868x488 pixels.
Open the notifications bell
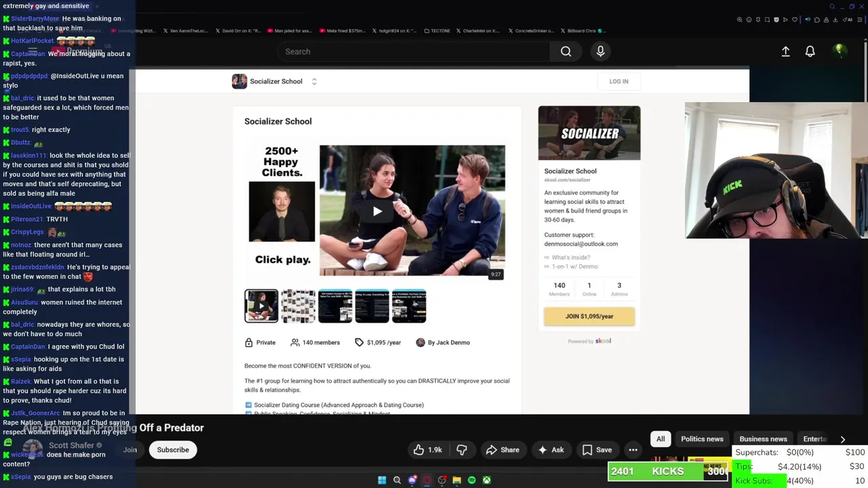(x=810, y=52)
